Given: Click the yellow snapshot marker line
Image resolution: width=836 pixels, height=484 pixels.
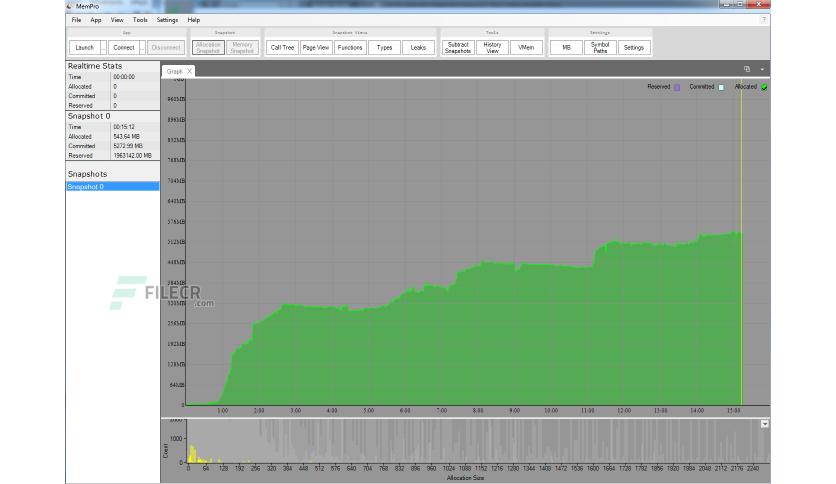Looking at the screenshot, I should [x=741, y=243].
